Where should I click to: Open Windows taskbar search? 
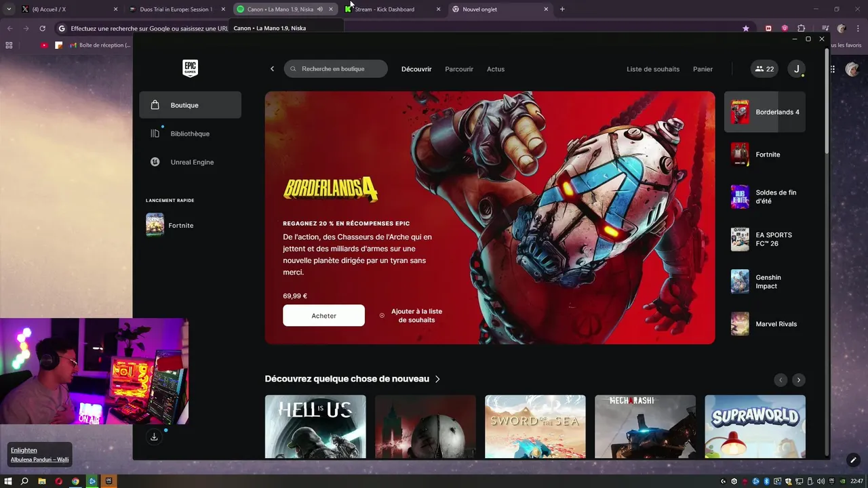[24, 481]
